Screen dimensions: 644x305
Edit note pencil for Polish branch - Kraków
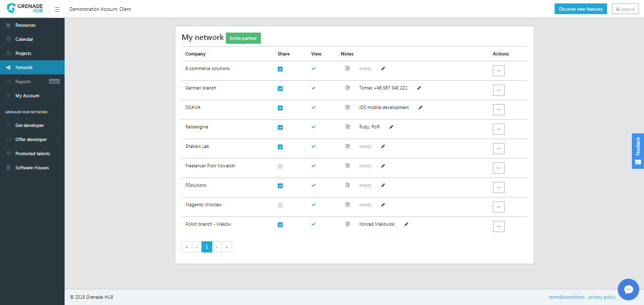pyautogui.click(x=406, y=224)
